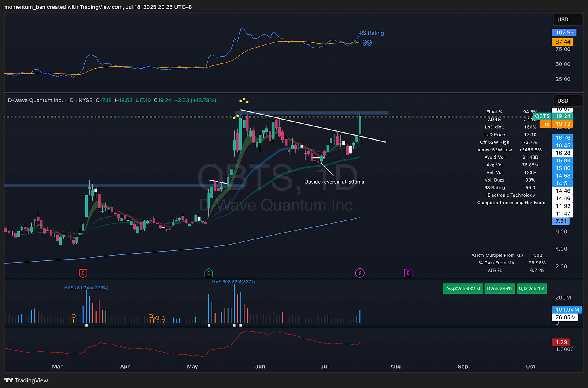588x388 pixels.
Task: Click the blue 102.93 RS scale label
Action: pyautogui.click(x=565, y=33)
